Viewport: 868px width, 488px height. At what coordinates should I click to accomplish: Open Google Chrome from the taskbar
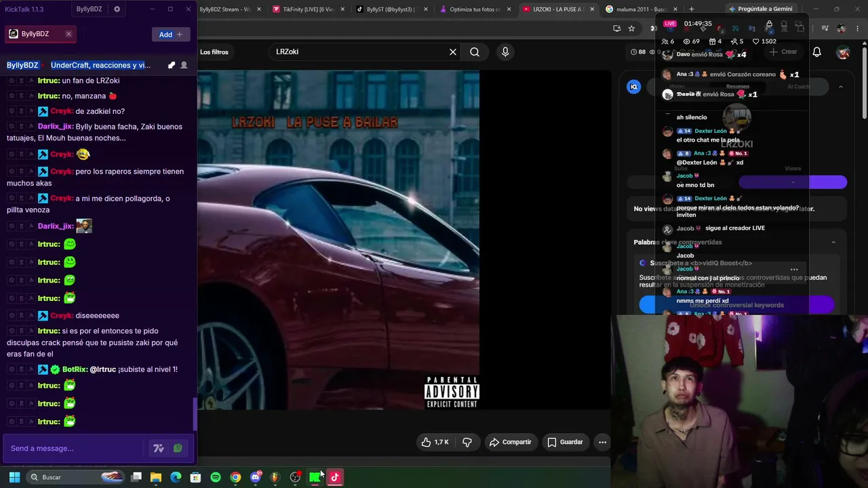235,477
